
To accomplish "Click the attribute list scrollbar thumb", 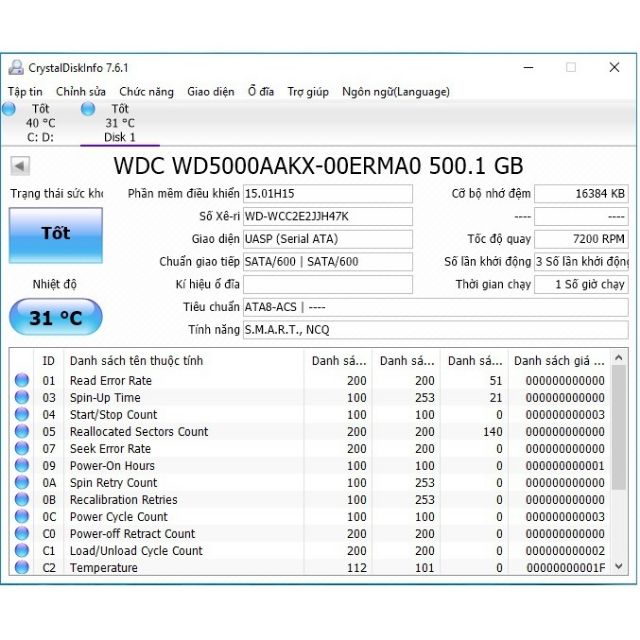I will coord(619,427).
